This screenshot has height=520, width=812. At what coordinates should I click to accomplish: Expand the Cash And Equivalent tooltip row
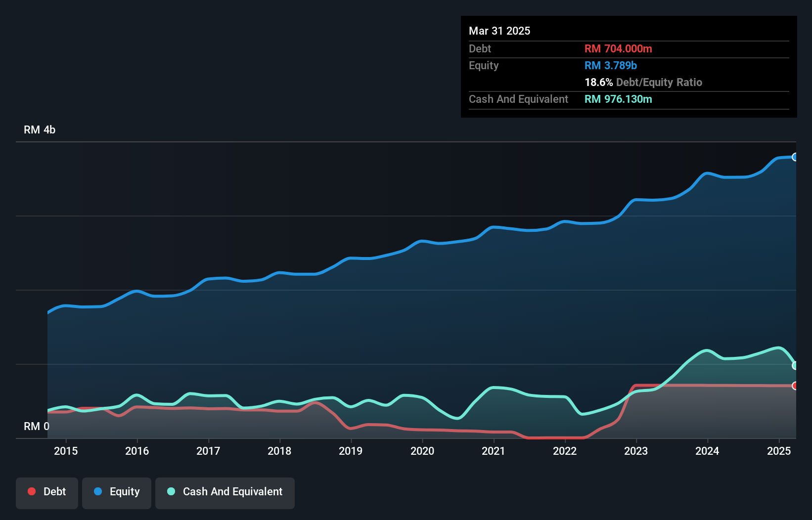tap(518, 99)
